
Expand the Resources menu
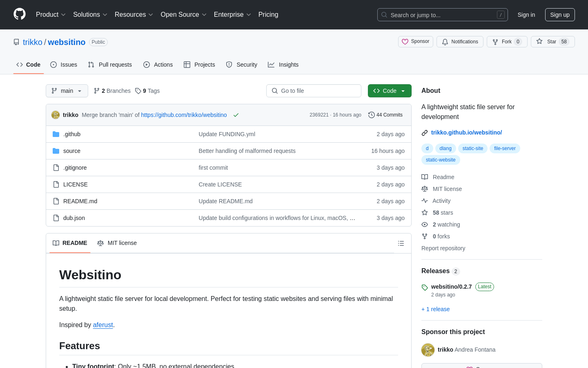coord(134,14)
